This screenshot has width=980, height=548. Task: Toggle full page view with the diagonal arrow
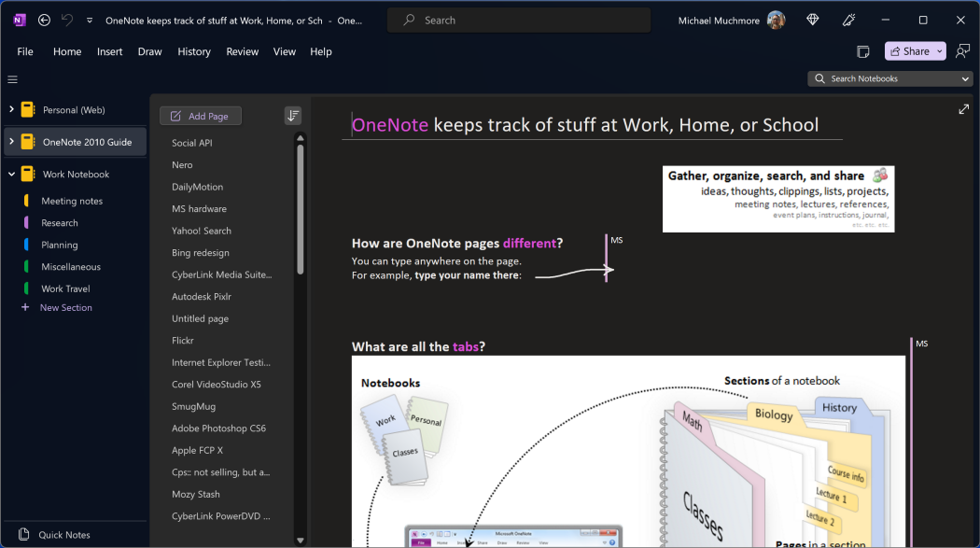point(963,109)
